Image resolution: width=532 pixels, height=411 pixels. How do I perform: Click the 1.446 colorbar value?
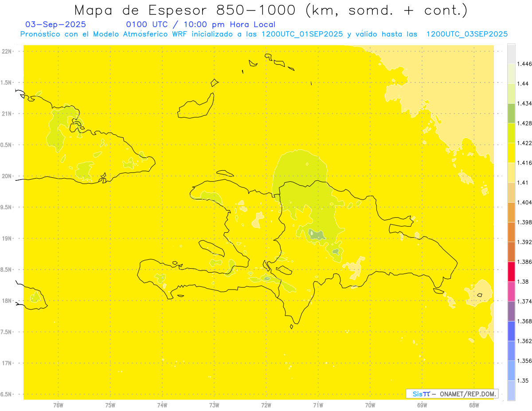(524, 64)
